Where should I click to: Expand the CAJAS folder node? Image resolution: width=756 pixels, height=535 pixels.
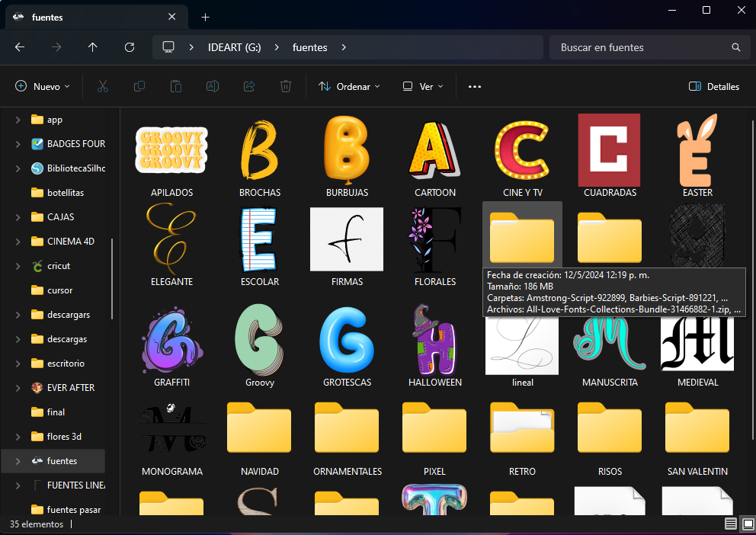(18, 217)
